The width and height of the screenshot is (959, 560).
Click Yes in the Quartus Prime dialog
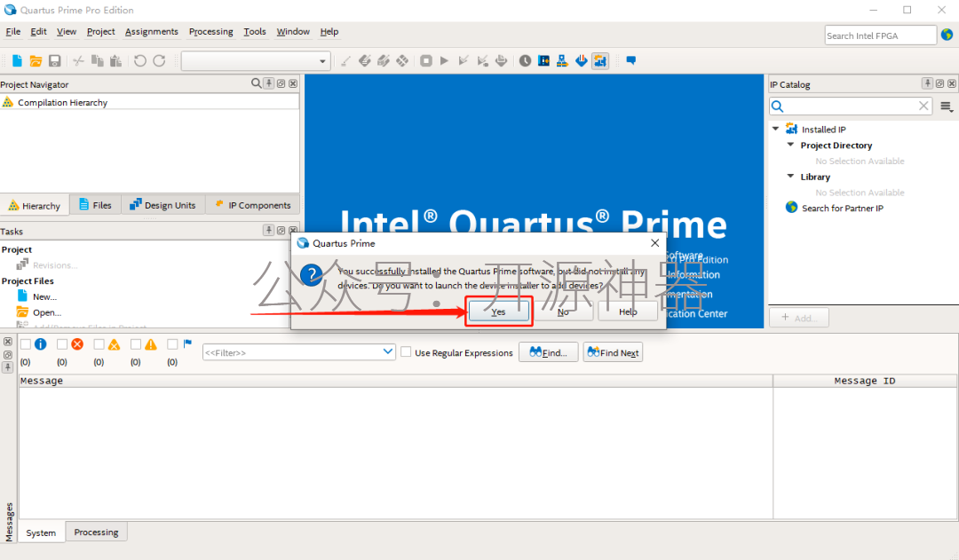coord(498,312)
